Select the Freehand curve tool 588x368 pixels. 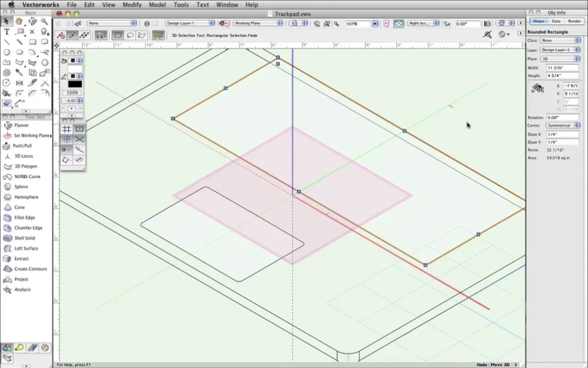coord(45,52)
